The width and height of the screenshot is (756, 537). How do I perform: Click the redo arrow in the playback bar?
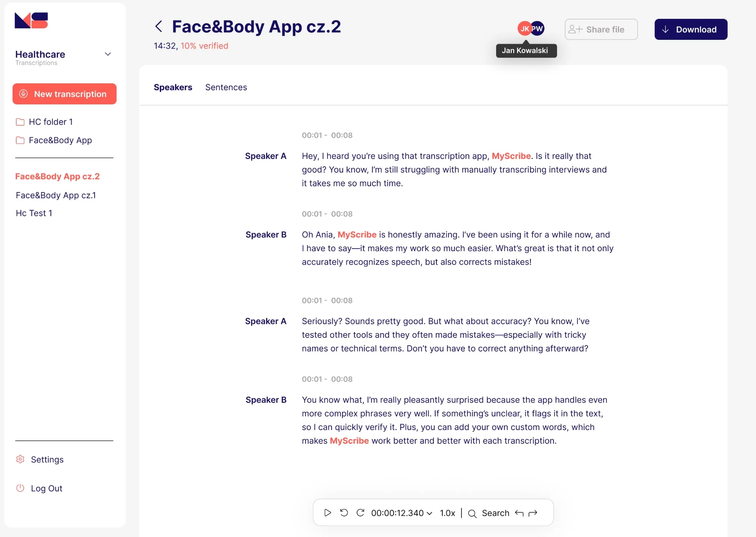(533, 513)
